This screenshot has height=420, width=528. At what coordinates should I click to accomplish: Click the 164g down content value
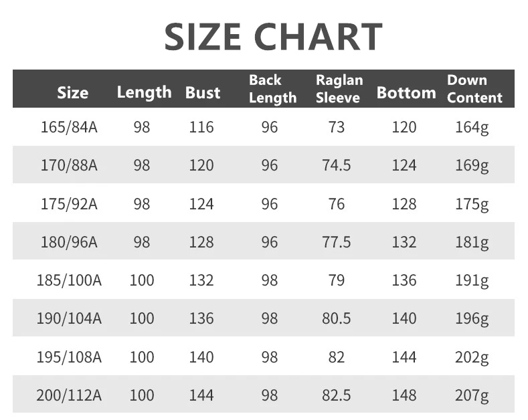coord(472,127)
